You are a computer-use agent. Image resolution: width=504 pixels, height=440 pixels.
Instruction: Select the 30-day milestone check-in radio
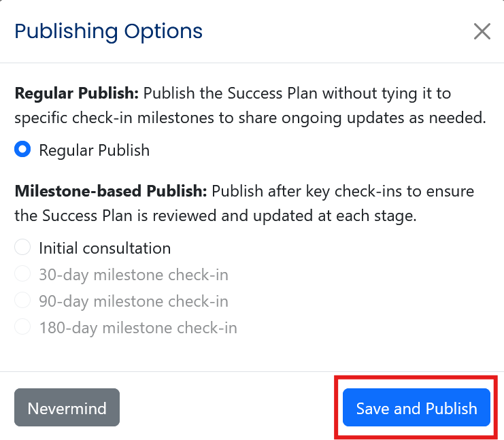23,274
